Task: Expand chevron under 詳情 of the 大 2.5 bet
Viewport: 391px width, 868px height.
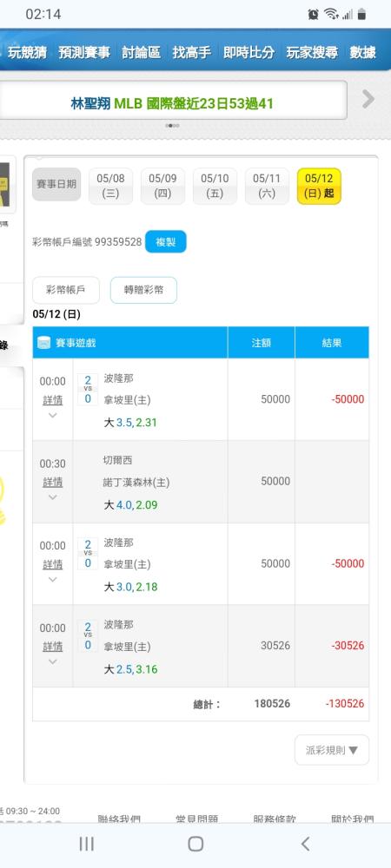Action: (x=53, y=661)
